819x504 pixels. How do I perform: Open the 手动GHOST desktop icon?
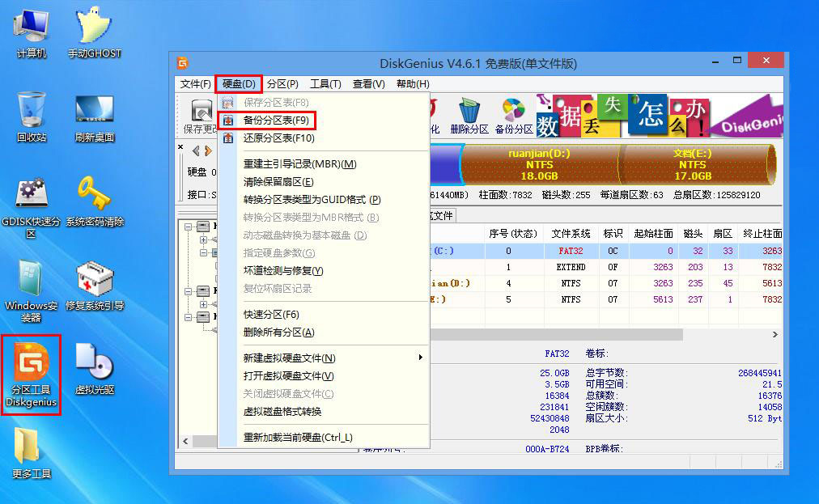[95, 33]
